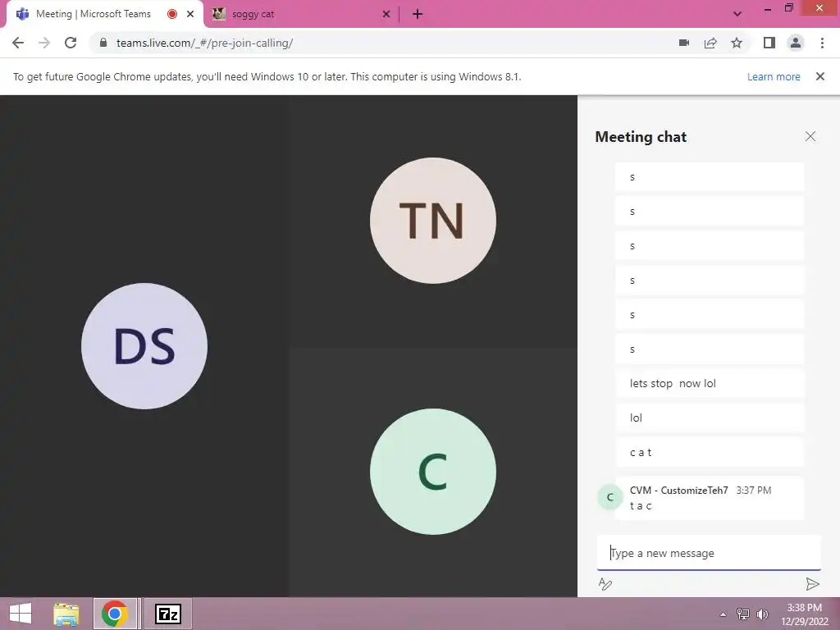The height and width of the screenshot is (630, 840).
Task: Open camera permission icon in address bar
Action: point(684,43)
